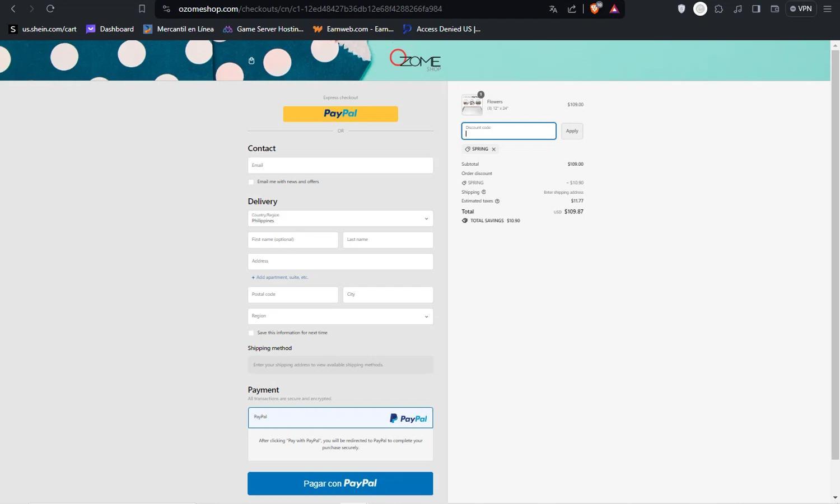This screenshot has height=504, width=840.
Task: Open the extensions puzzle icon
Action: click(x=719, y=9)
